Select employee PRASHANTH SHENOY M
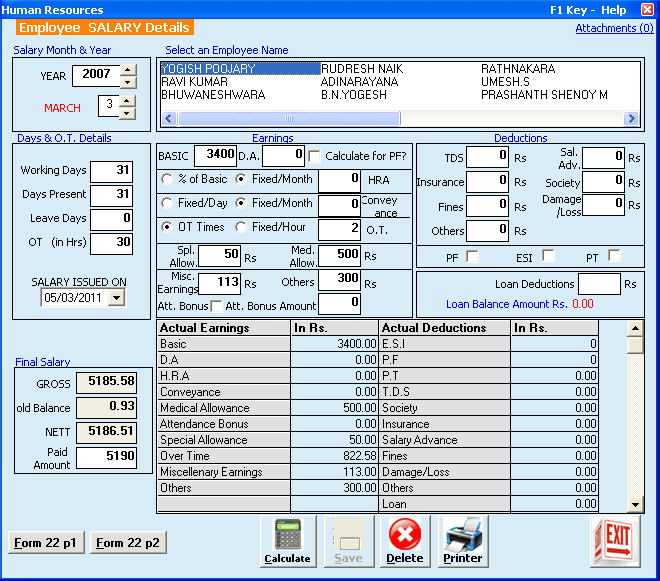The height and width of the screenshot is (581, 660). tap(544, 95)
